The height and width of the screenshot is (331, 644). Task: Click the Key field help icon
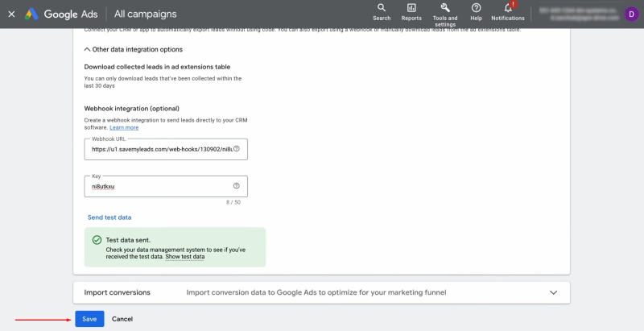coord(237,185)
